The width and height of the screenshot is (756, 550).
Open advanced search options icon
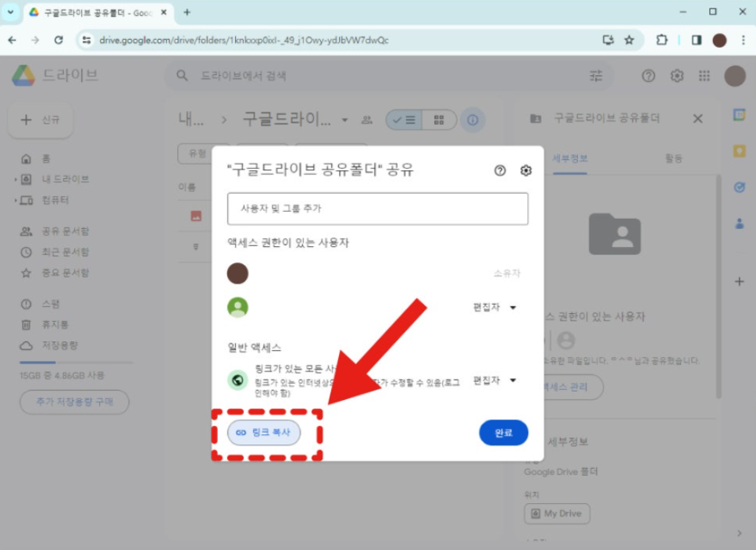tap(596, 76)
